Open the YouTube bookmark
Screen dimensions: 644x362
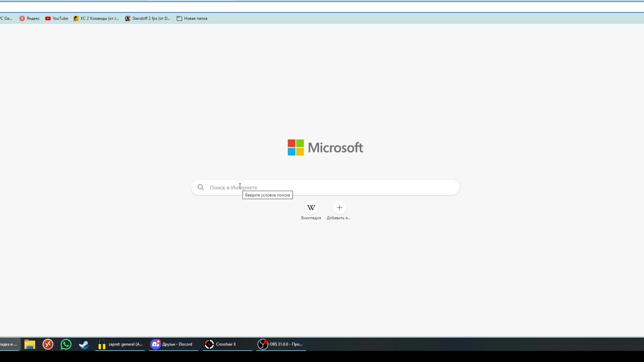pos(57,18)
